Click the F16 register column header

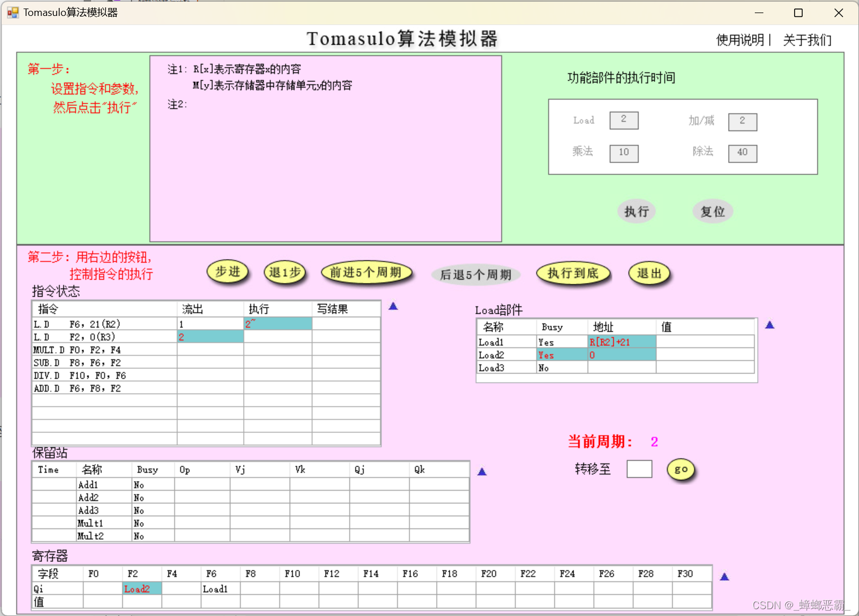tap(417, 574)
